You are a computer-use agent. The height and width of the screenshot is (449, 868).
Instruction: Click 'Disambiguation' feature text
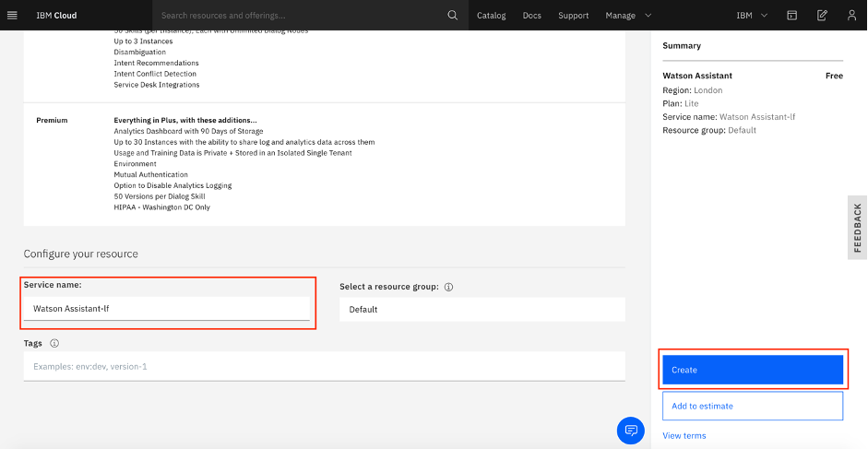139,52
